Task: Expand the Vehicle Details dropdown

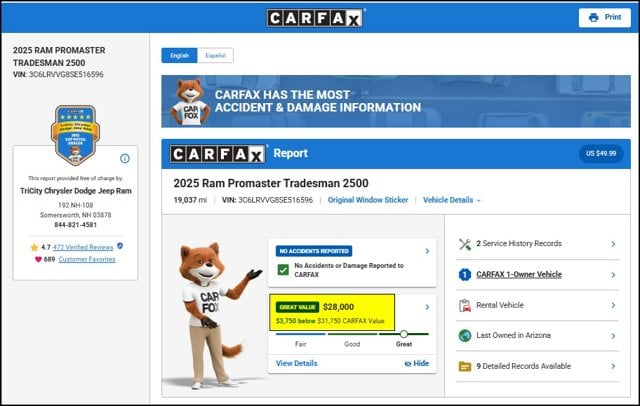Action: [x=452, y=200]
